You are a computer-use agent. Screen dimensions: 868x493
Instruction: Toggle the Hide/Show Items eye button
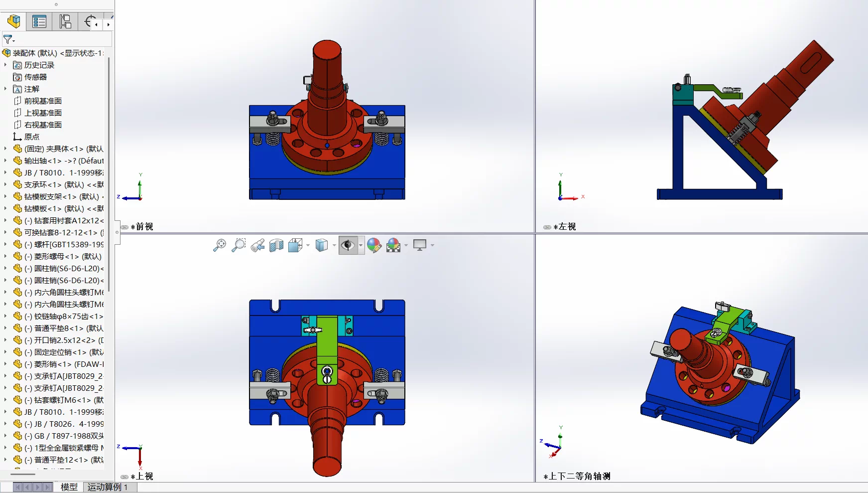(348, 245)
